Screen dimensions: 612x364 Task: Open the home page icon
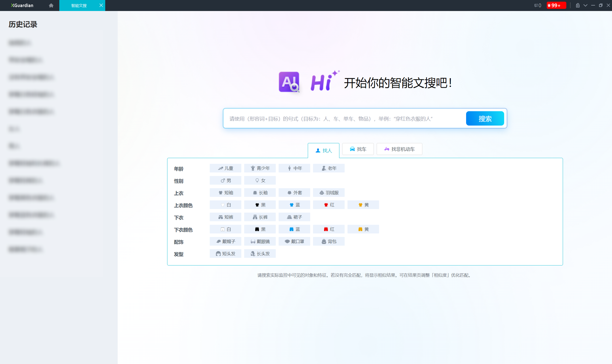pyautogui.click(x=51, y=6)
